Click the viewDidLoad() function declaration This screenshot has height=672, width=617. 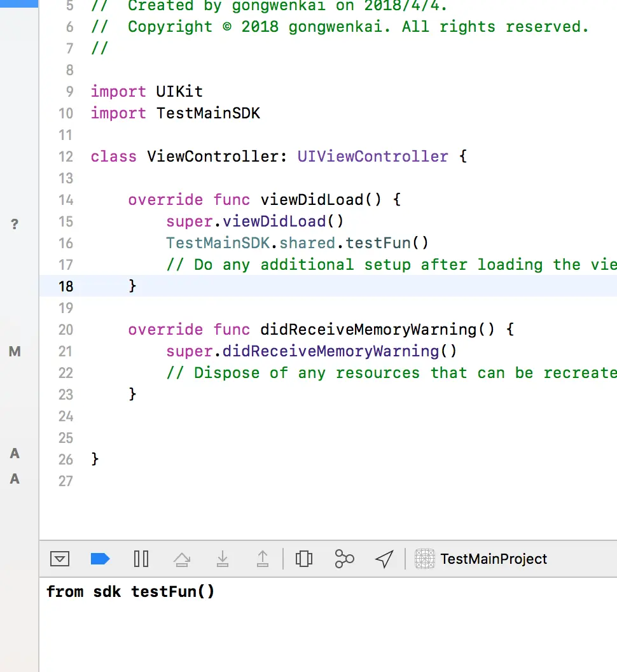coord(321,200)
